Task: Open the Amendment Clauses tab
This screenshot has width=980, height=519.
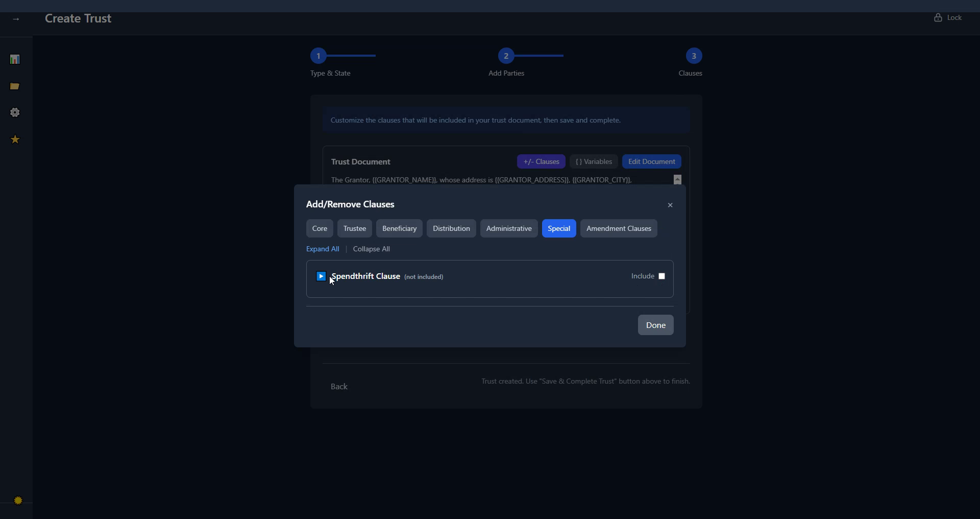Action: (619, 228)
